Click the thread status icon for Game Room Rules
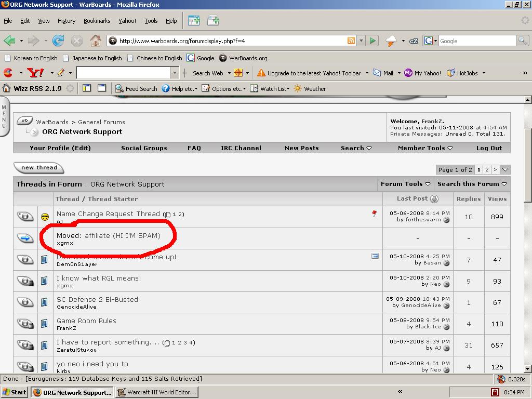Screen dimensions: 532x399 pyautogui.click(x=25, y=324)
